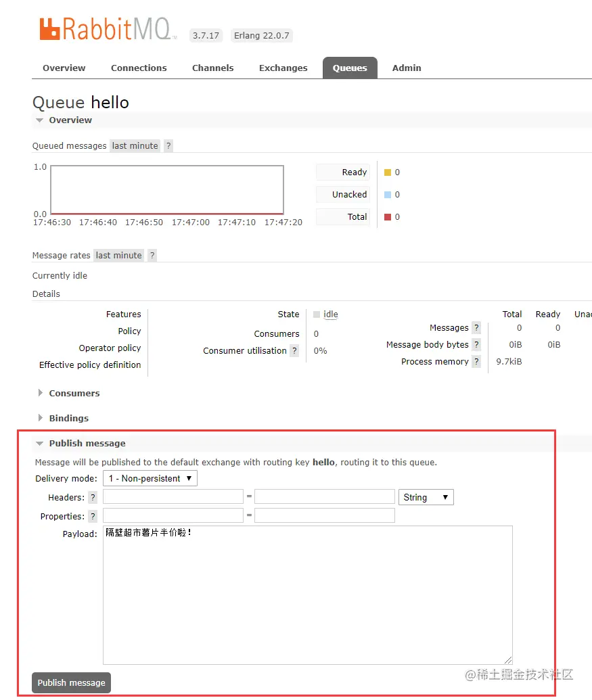
Task: Go to the Connections tab
Action: pos(139,68)
